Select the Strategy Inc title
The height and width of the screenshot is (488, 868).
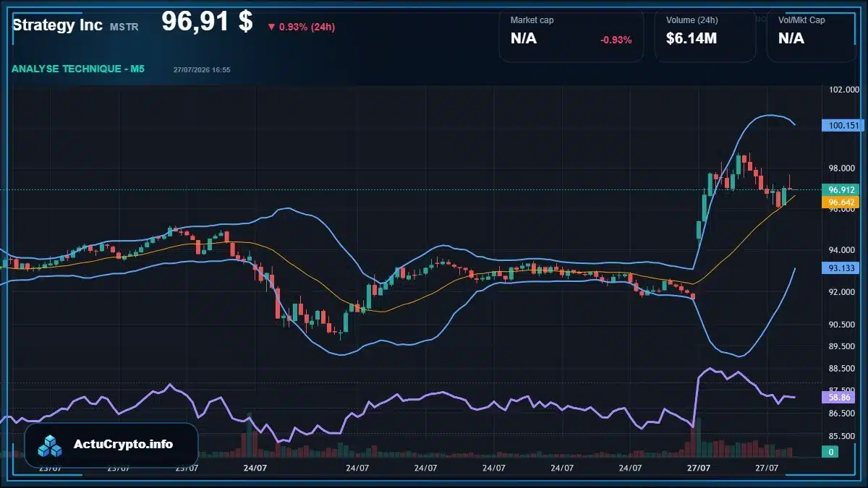pos(57,25)
